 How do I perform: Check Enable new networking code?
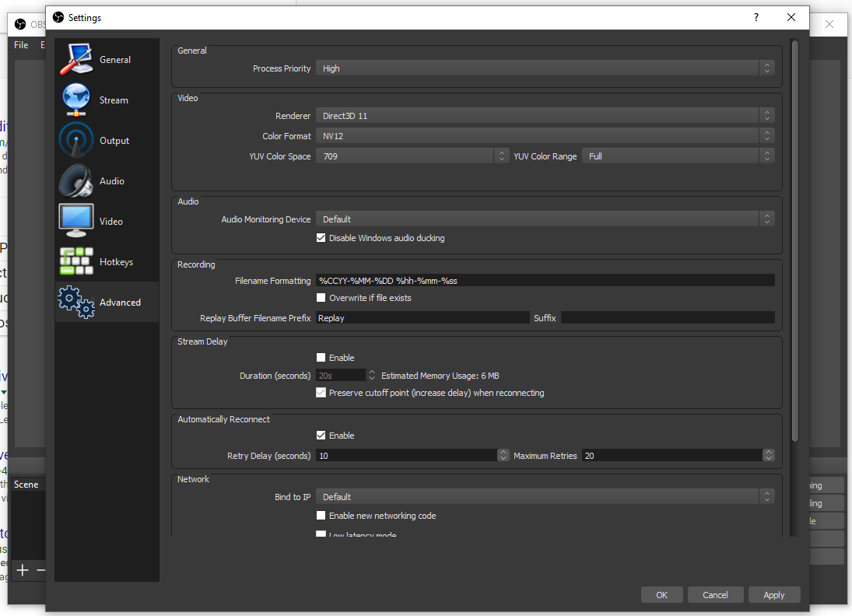click(x=321, y=516)
